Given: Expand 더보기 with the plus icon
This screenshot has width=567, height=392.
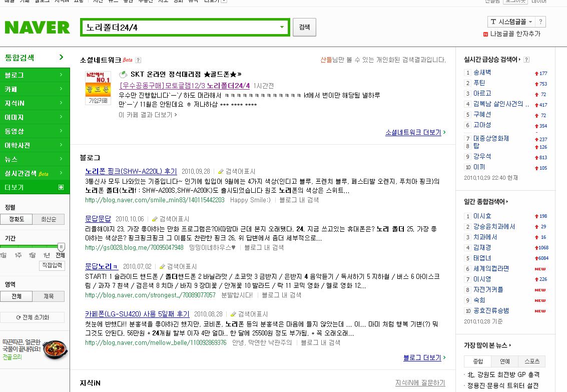Looking at the screenshot, I should point(61,187).
